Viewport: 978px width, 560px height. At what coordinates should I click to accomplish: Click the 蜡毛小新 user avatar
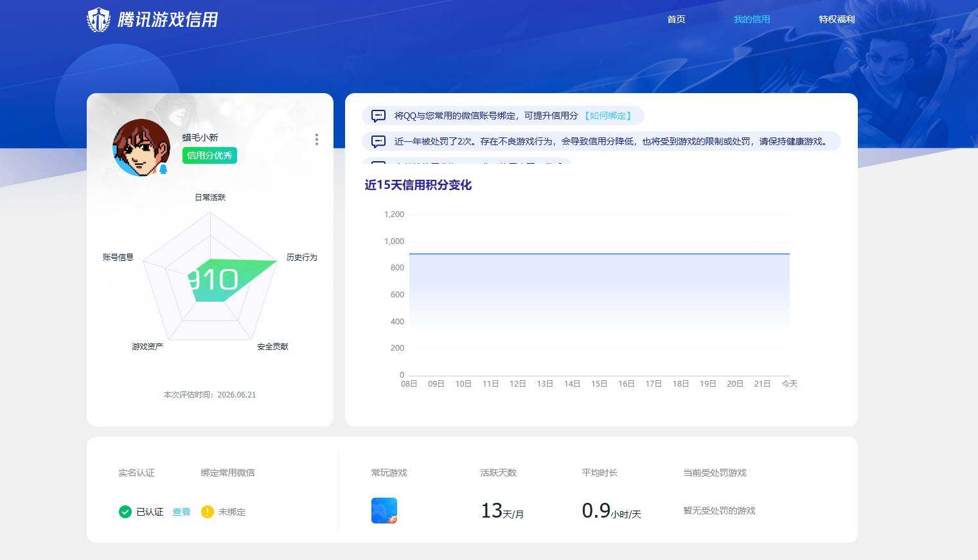(141, 148)
